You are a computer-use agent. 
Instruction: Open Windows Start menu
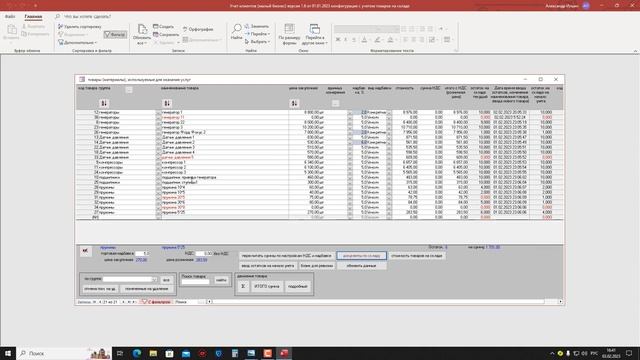[8, 353]
